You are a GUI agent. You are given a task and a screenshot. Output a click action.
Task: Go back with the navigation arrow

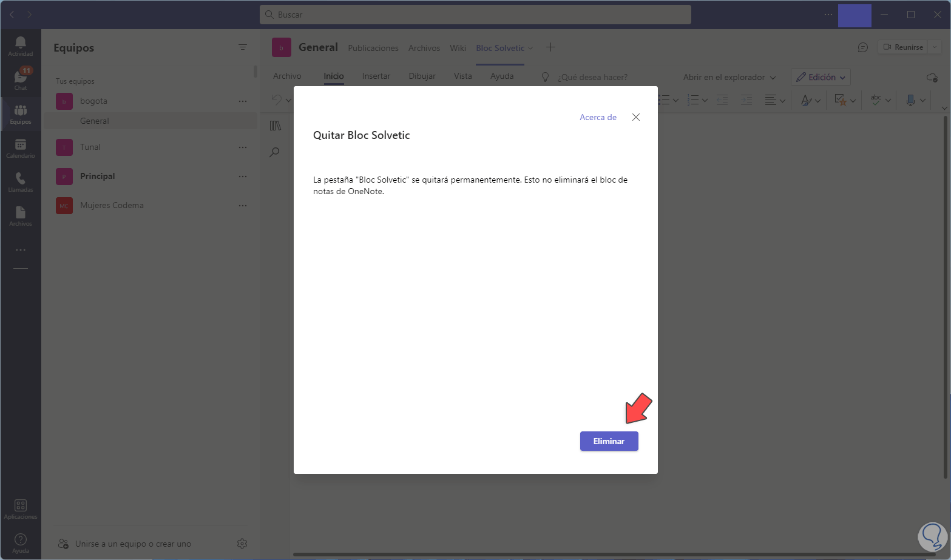12,14
